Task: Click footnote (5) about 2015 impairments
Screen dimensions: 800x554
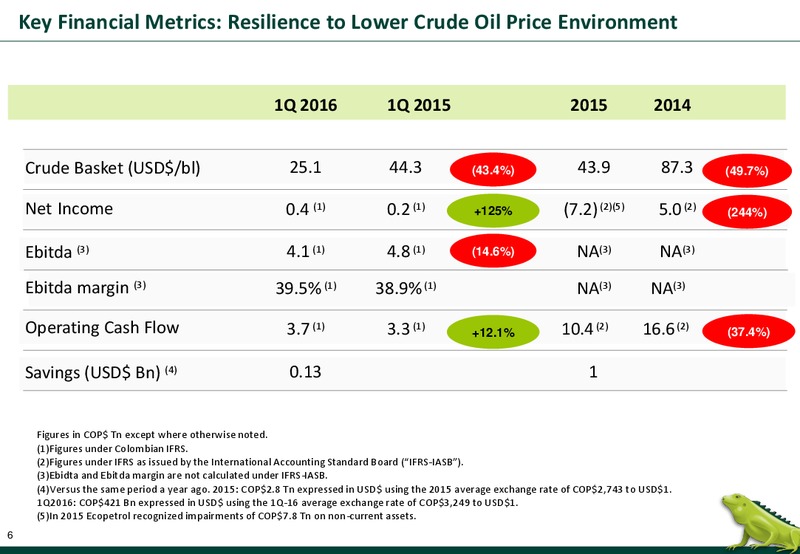Action: 227,516
